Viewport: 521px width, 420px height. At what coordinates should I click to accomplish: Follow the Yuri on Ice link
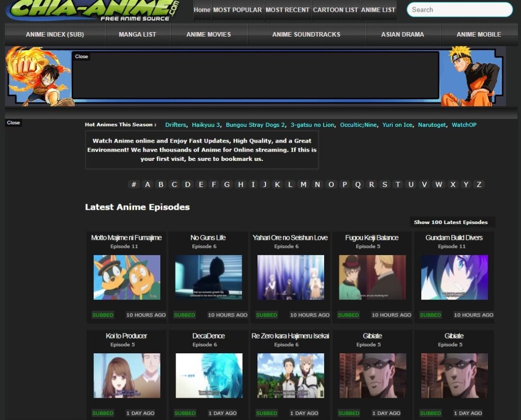pos(398,125)
